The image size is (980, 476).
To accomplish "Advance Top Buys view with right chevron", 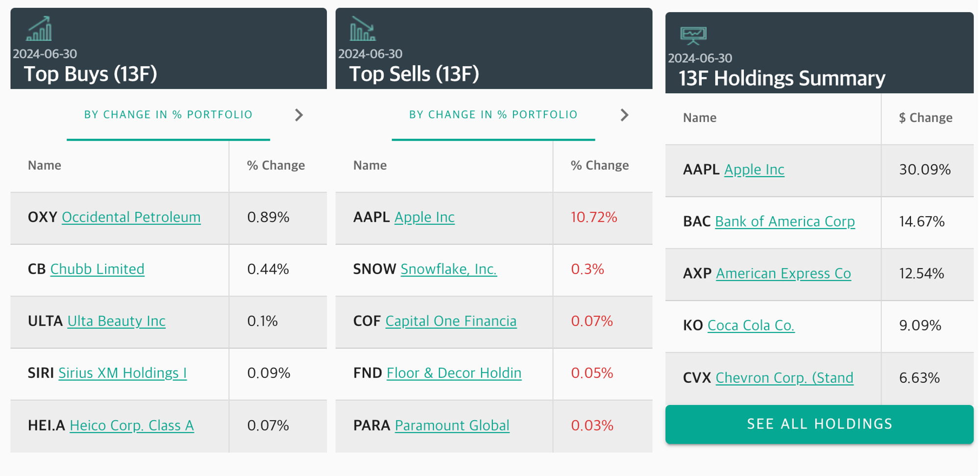I will (x=299, y=115).
